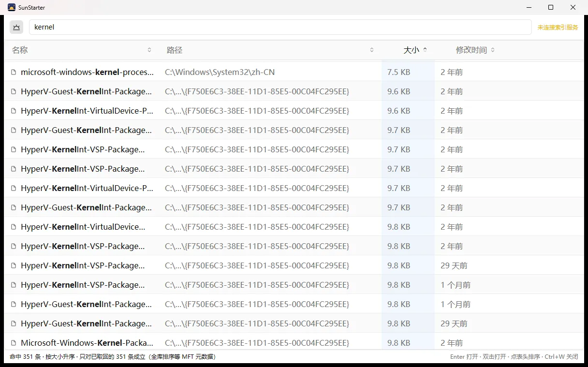Click the 9.8 KB size of Microsoft-Windows-Kernel-Packa row

(x=399, y=343)
